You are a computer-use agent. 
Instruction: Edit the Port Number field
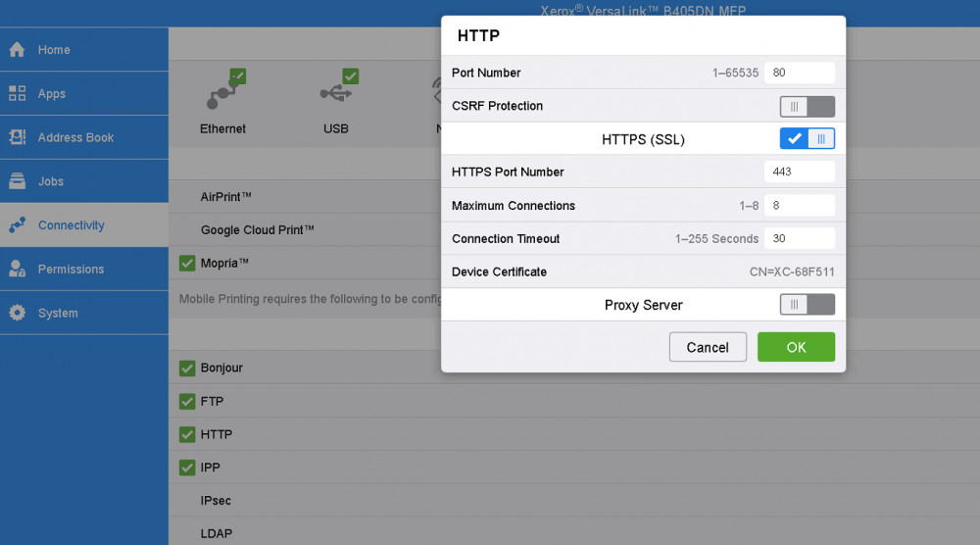799,73
